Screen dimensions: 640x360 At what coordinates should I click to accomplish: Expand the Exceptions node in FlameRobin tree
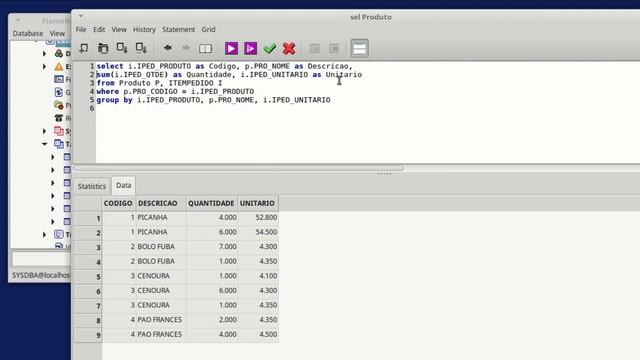pos(44,66)
